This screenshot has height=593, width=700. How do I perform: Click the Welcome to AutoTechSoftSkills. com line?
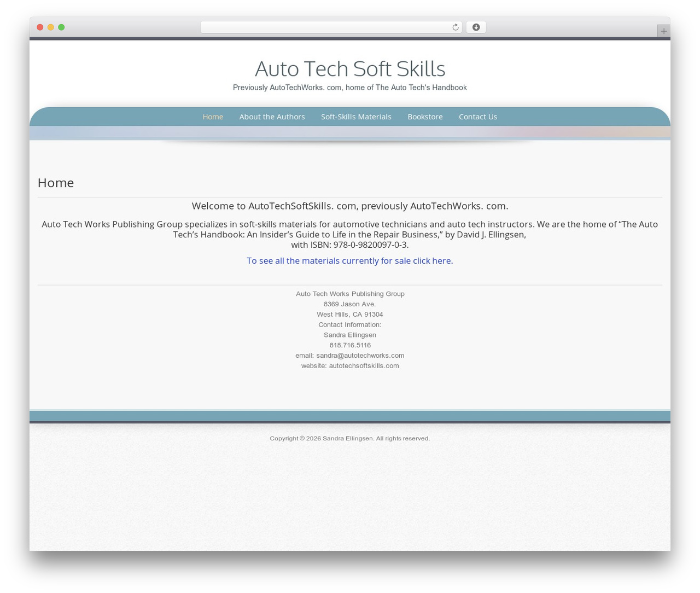350,206
